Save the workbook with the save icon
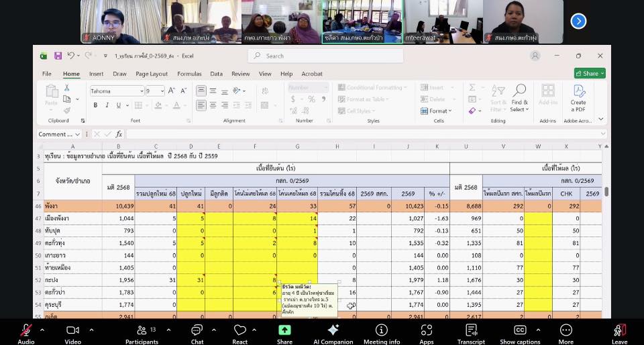Screen dimensions: 644x345 coord(58,56)
